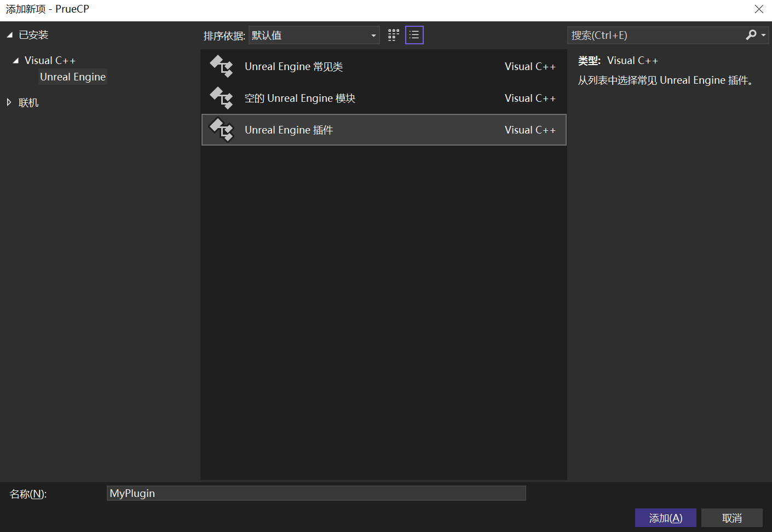Collapse the 已安装 section

click(9, 35)
